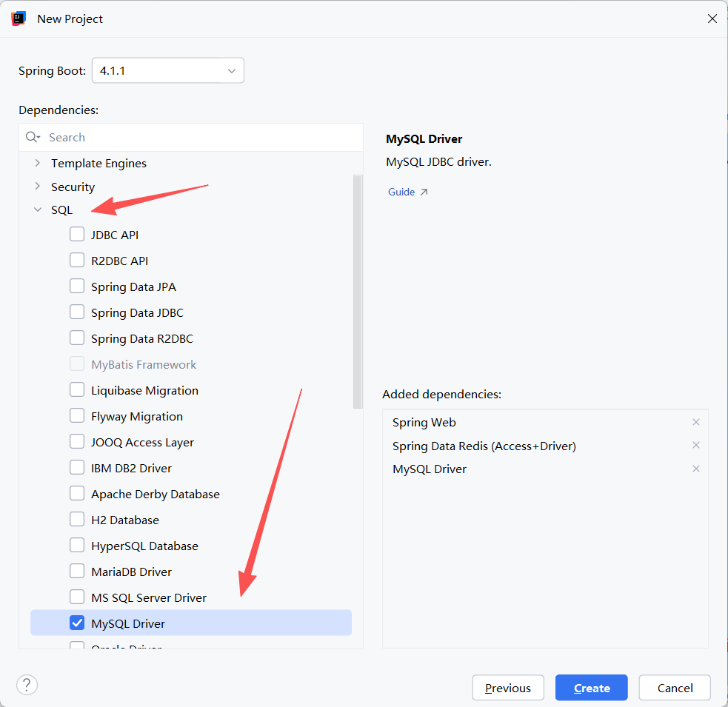Remove Spring Data Redis dependency
The width and height of the screenshot is (728, 707).
click(x=696, y=445)
